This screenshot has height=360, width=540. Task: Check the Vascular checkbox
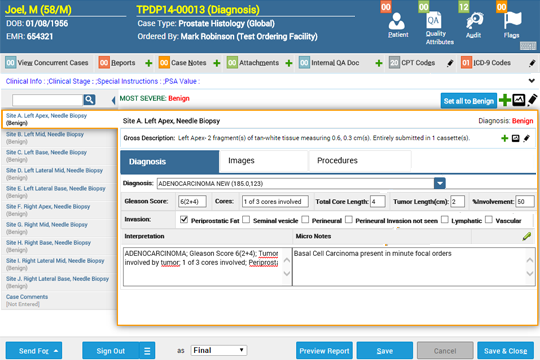click(488, 219)
